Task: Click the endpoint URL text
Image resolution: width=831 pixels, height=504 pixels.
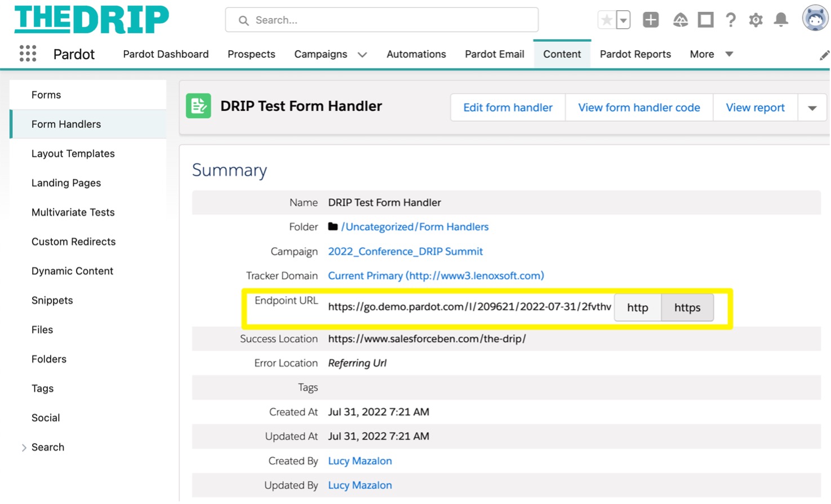Action: [469, 306]
